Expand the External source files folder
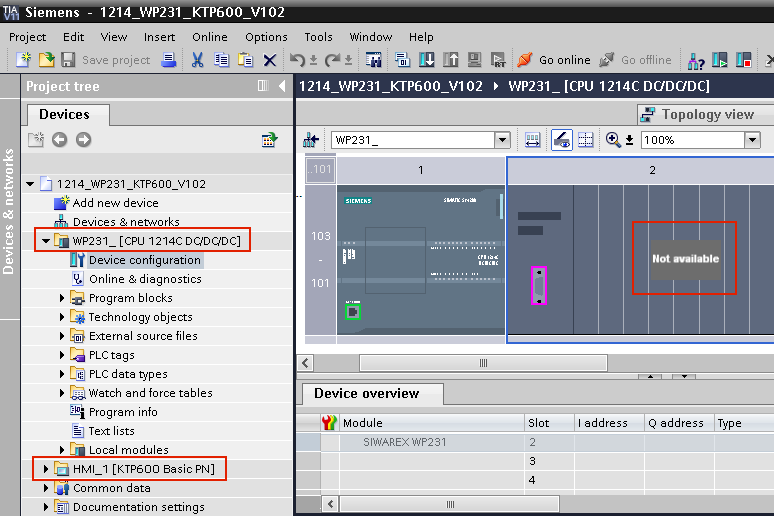The image size is (774, 516). pos(62,336)
